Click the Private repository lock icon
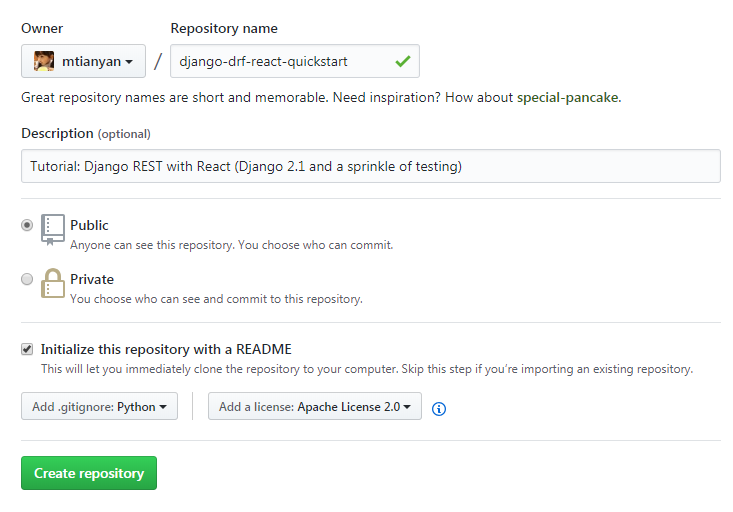This screenshot has height=512, width=733. coord(53,283)
